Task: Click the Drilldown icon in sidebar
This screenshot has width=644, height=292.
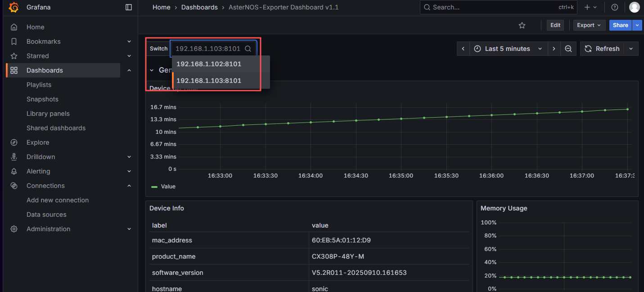Action: pos(14,157)
